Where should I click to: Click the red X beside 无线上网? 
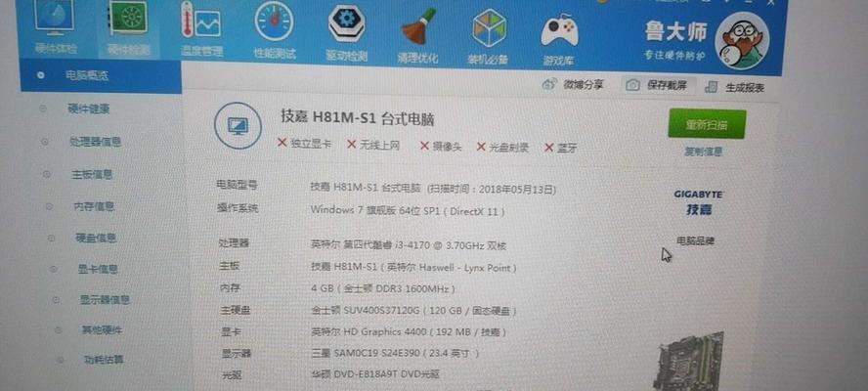point(351,145)
